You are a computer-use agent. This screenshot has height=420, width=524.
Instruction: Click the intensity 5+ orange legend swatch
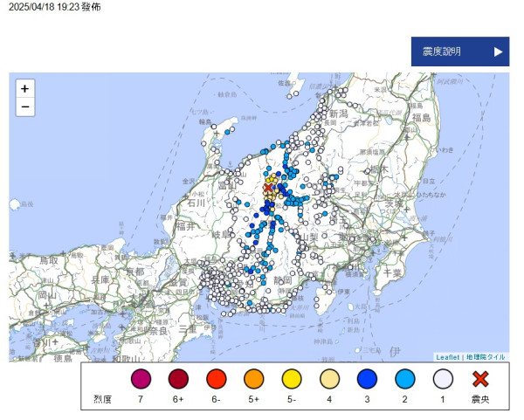click(x=254, y=379)
